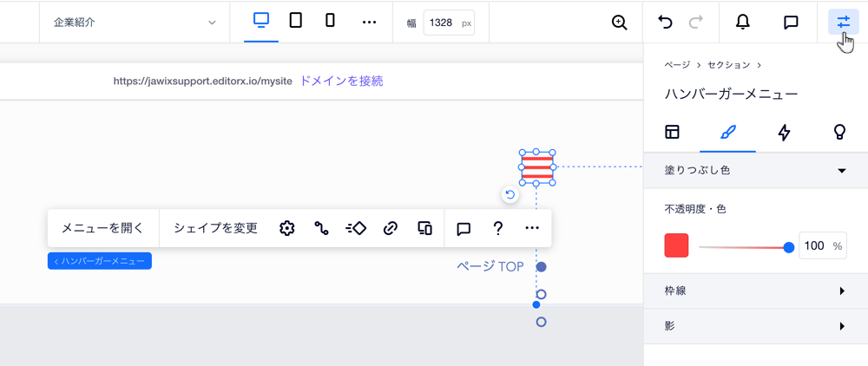
Task: Switch to mobile breakpoint view
Action: 330,21
